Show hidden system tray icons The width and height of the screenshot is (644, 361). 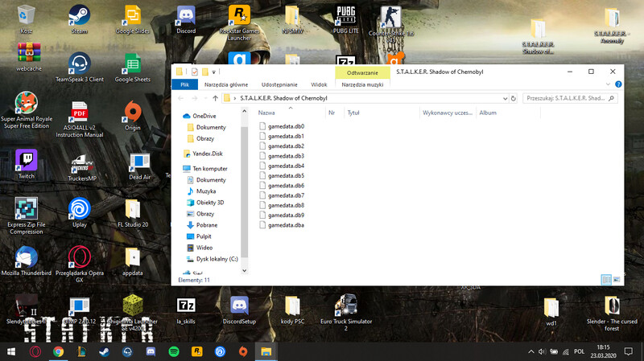click(x=531, y=352)
